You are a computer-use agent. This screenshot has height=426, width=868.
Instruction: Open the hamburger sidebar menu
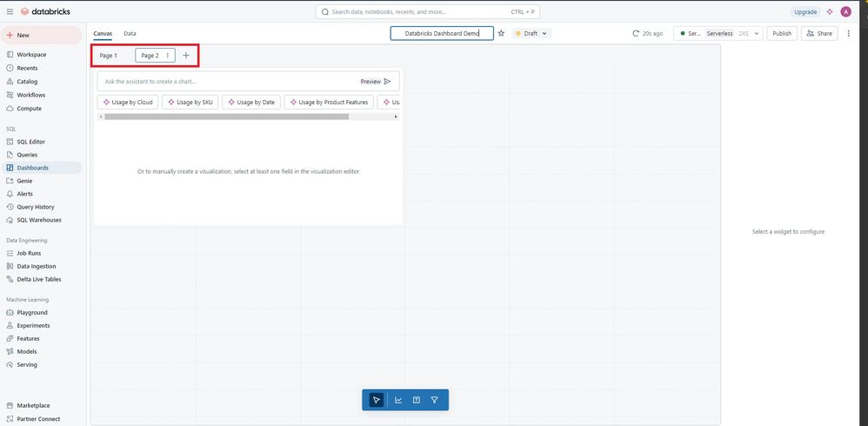pyautogui.click(x=10, y=11)
